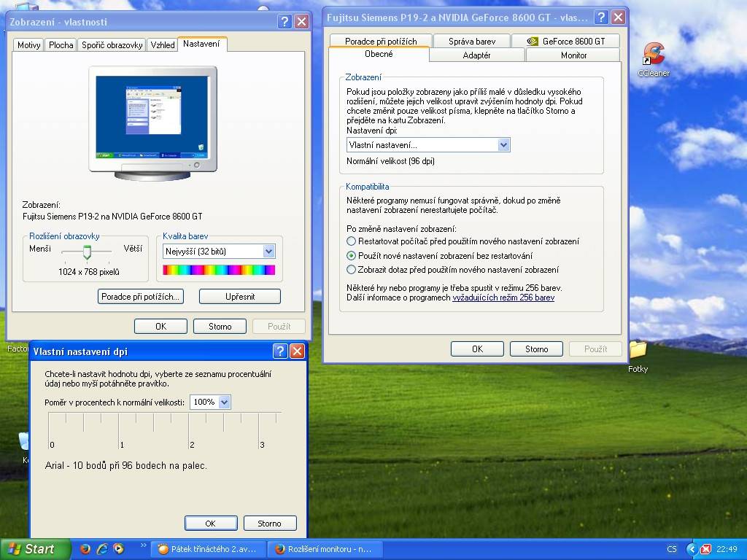Click the 100% value in dpi combo box
This screenshot has height=560, width=747.
[x=204, y=402]
